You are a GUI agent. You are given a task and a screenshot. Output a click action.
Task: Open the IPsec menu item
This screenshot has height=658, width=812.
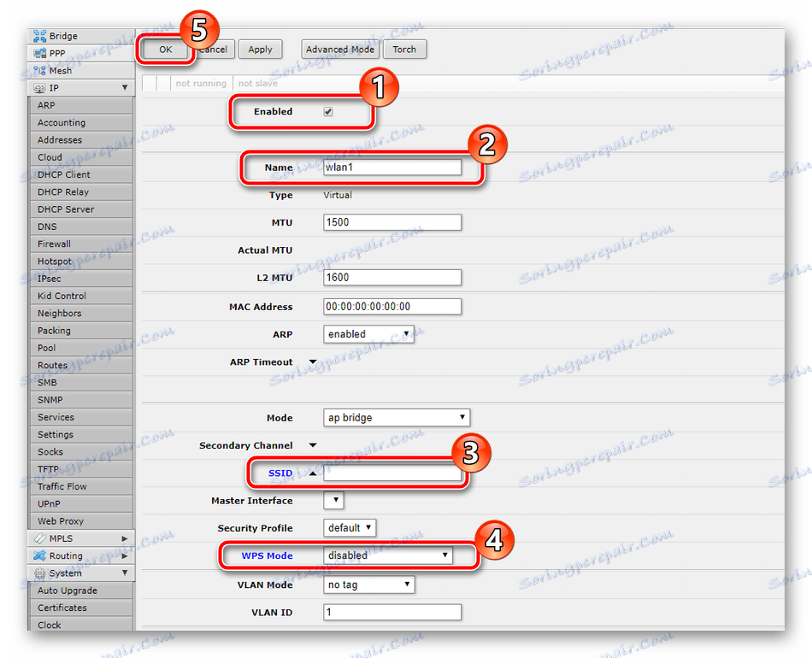coord(81,279)
